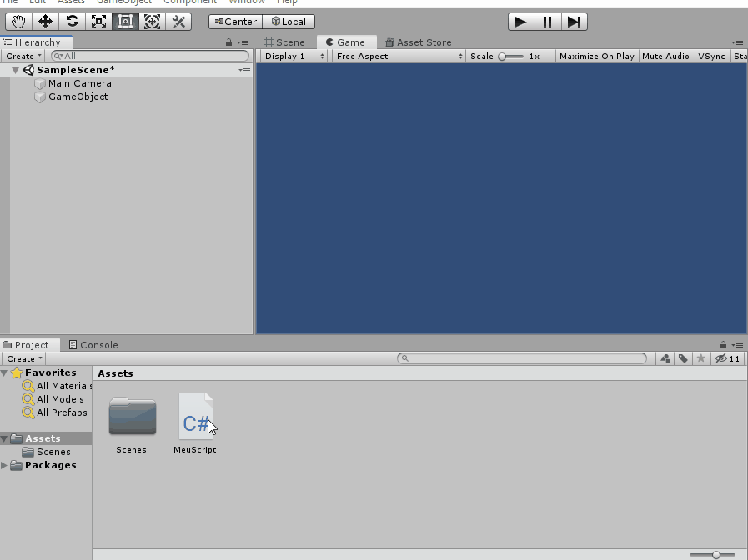This screenshot has width=748, height=560.
Task: Click the Assets breadcrumb label
Action: (x=115, y=373)
